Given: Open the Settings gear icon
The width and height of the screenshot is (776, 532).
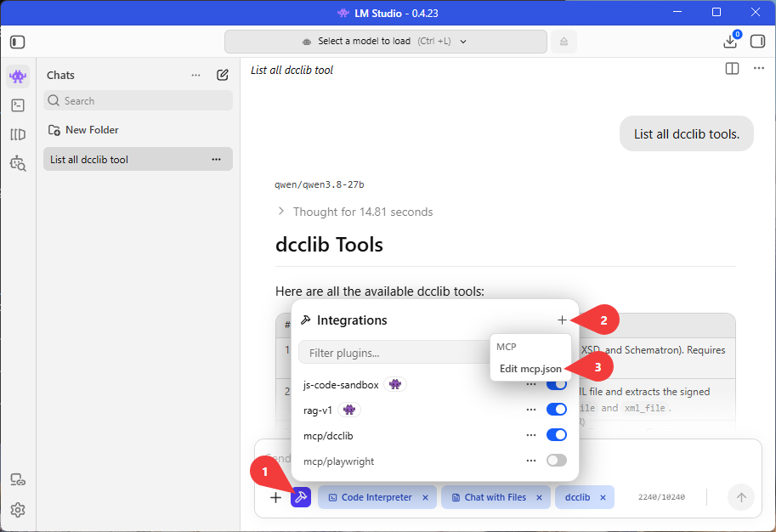Looking at the screenshot, I should click(18, 510).
